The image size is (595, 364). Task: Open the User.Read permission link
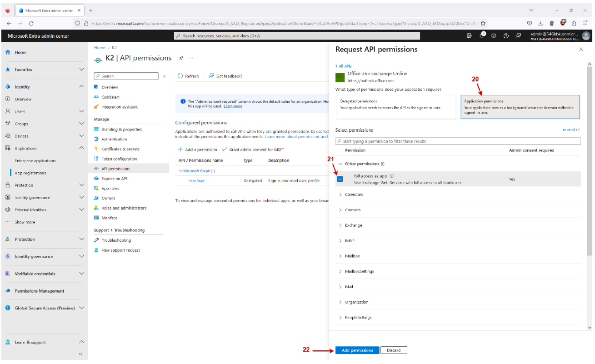pos(196,181)
